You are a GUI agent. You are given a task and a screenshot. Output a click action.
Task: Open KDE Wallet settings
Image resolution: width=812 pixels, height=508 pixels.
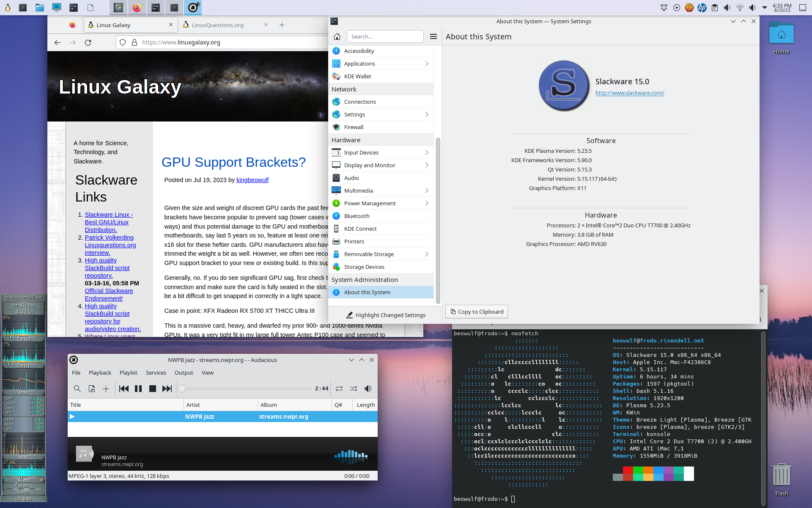357,76
